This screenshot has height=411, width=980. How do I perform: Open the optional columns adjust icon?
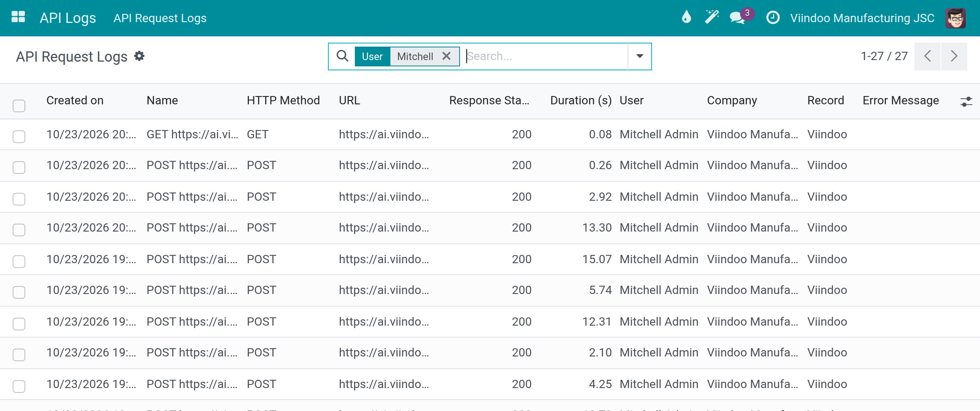point(966,102)
